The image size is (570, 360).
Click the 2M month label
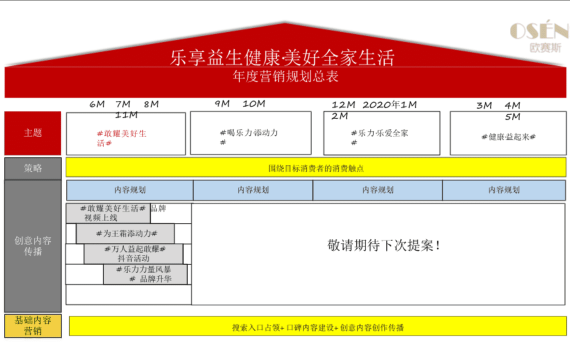click(340, 116)
